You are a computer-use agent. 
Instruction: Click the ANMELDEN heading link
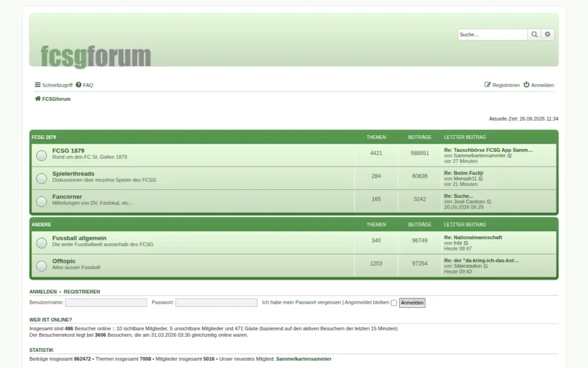coord(43,292)
